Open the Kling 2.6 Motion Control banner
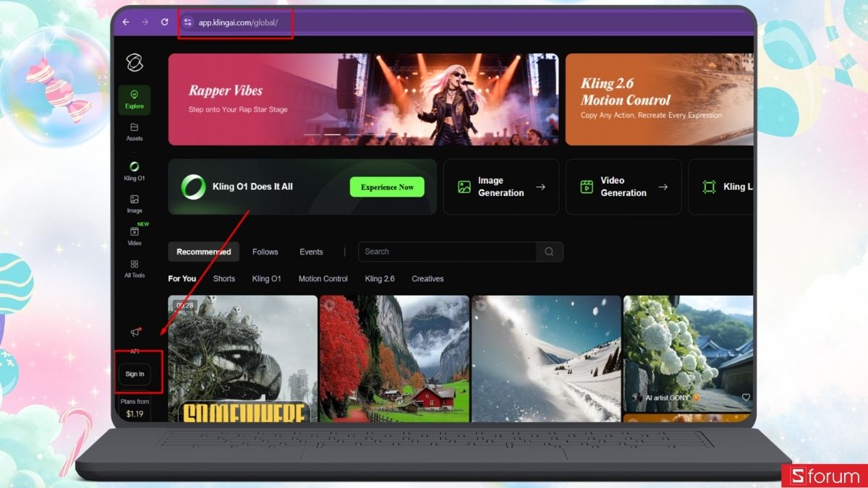868x488 pixels. (659, 99)
